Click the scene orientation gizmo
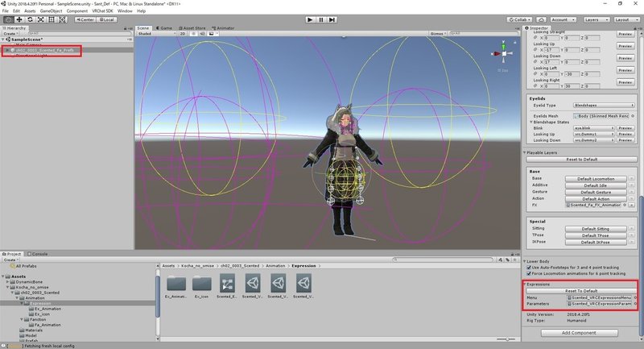The image size is (644, 349). pyautogui.click(x=504, y=53)
